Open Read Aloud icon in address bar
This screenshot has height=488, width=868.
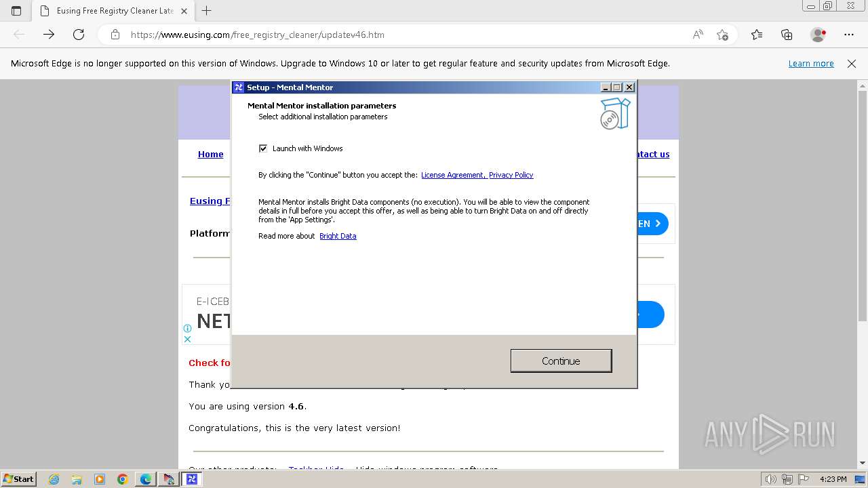(x=698, y=35)
